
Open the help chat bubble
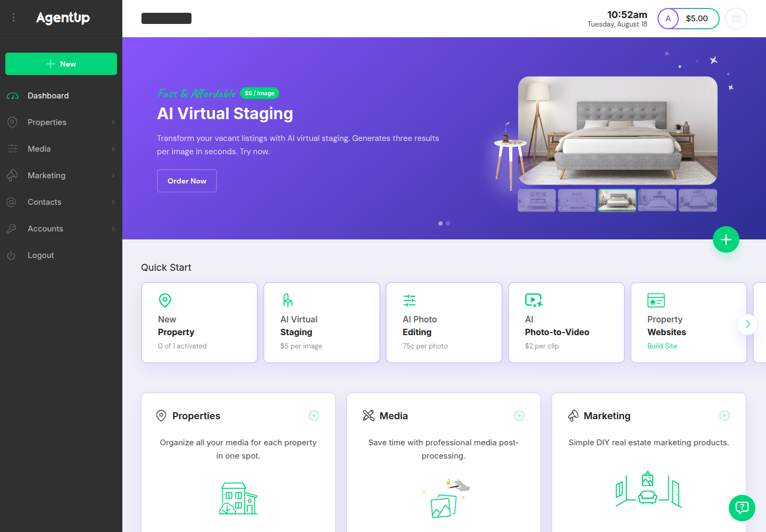click(x=742, y=508)
